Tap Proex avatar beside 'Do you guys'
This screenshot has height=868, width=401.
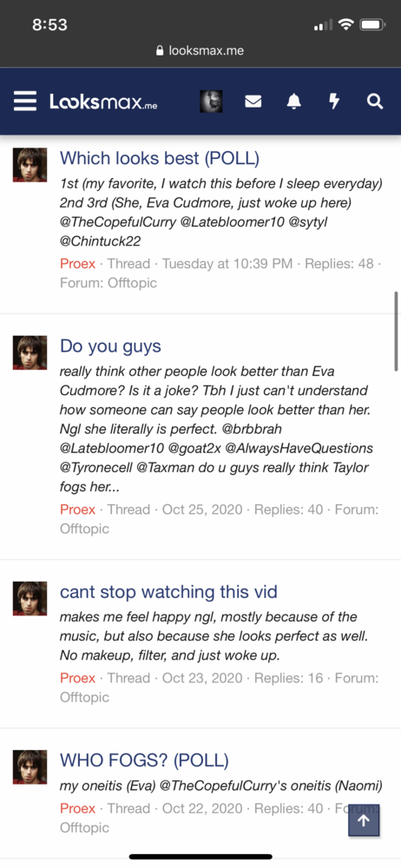(x=30, y=352)
